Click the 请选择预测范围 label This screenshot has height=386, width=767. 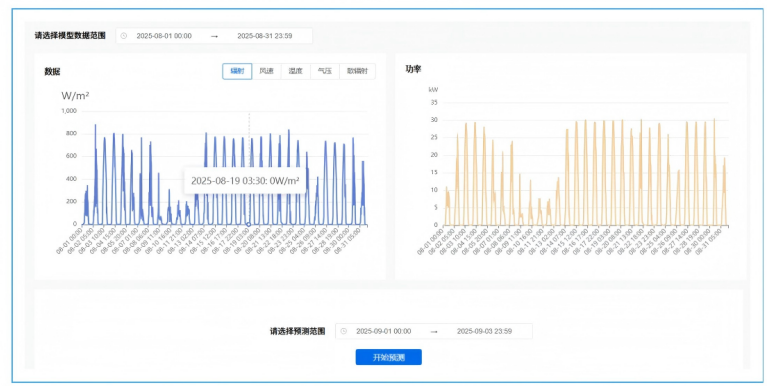(x=297, y=331)
